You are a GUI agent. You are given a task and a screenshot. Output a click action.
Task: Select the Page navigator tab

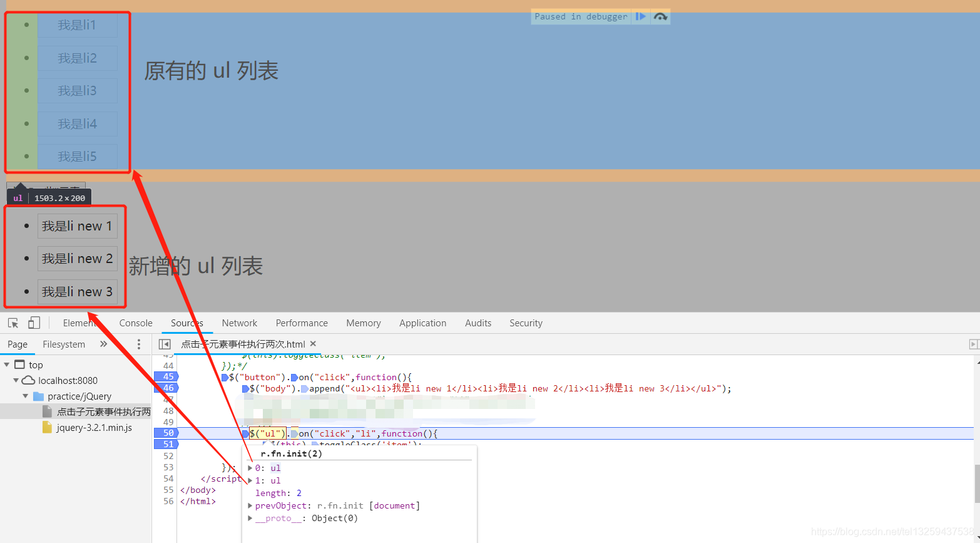pyautogui.click(x=18, y=344)
